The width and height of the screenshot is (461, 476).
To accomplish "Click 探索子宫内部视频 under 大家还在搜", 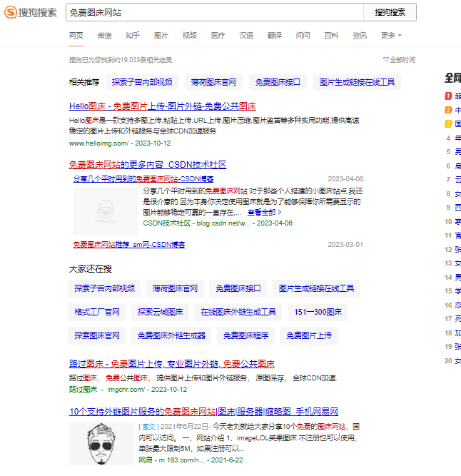I will click(104, 288).
